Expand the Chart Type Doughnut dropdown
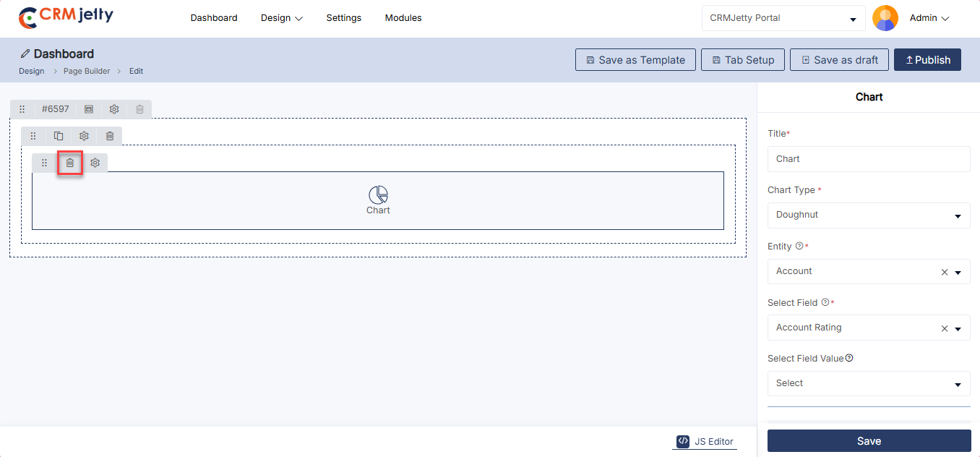Screen dimensions: 980x457 point(869,215)
